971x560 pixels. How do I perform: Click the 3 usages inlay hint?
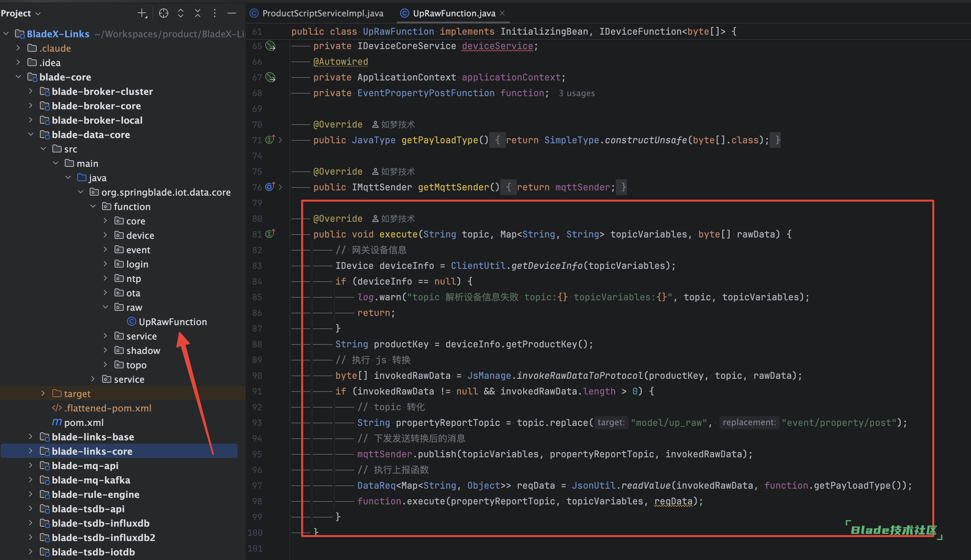[576, 94]
